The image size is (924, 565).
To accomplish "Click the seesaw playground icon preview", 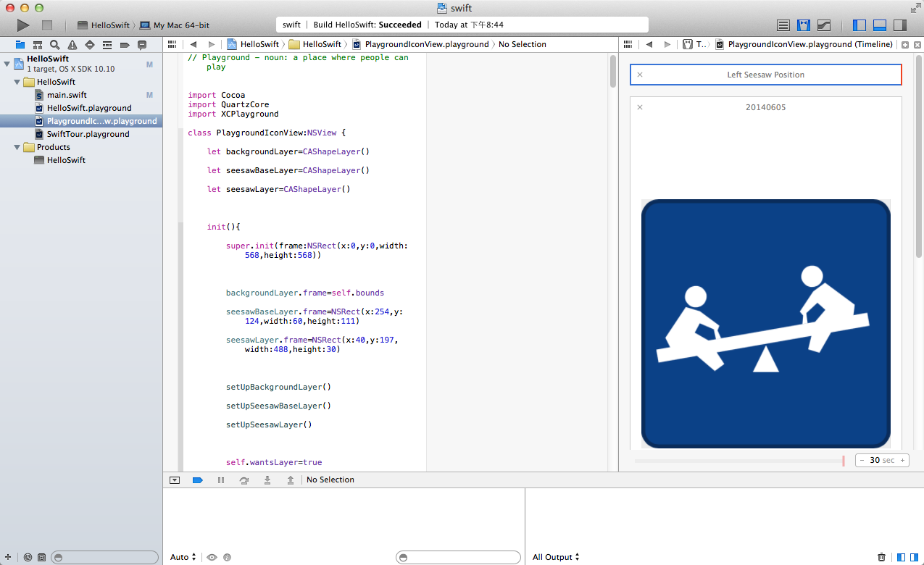I will pyautogui.click(x=766, y=323).
